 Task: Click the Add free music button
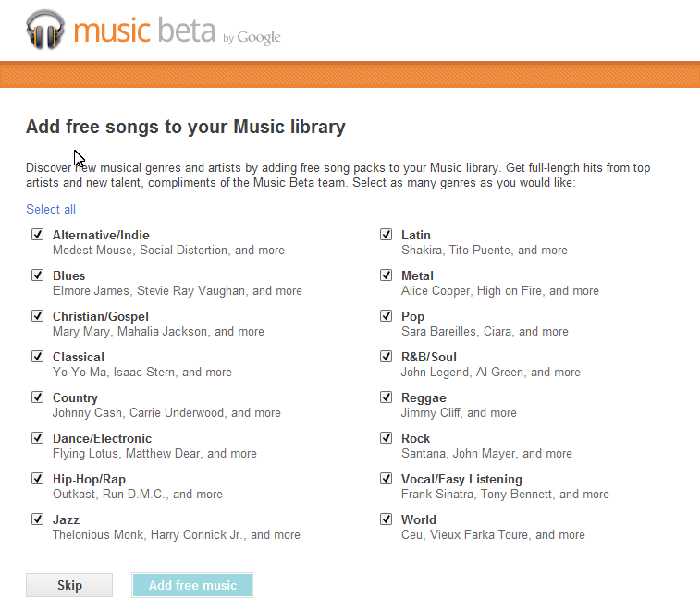(x=192, y=585)
